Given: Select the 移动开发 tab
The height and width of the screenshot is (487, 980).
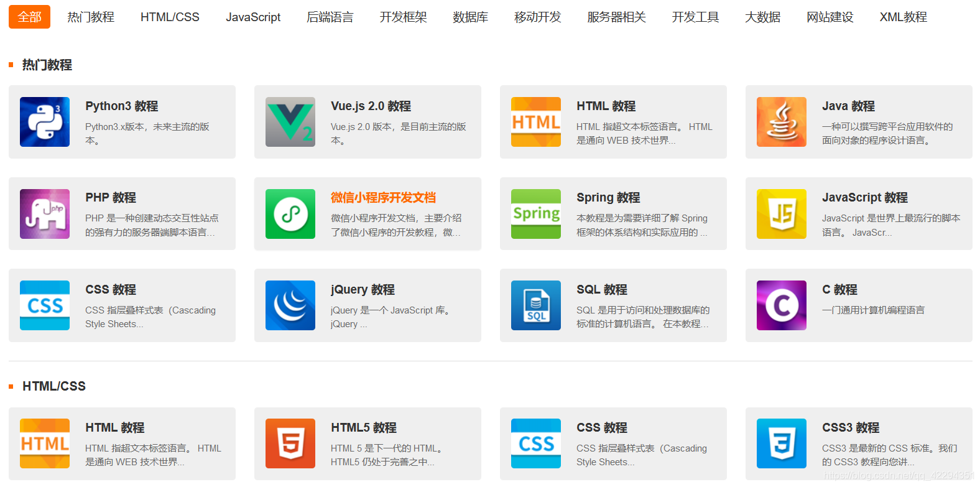Looking at the screenshot, I should 538,17.
